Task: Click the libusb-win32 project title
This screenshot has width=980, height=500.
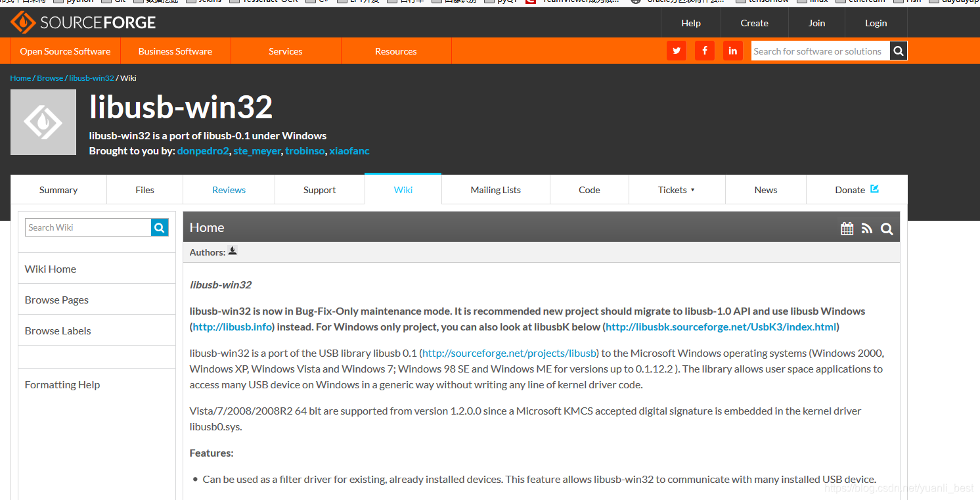Action: [181, 108]
